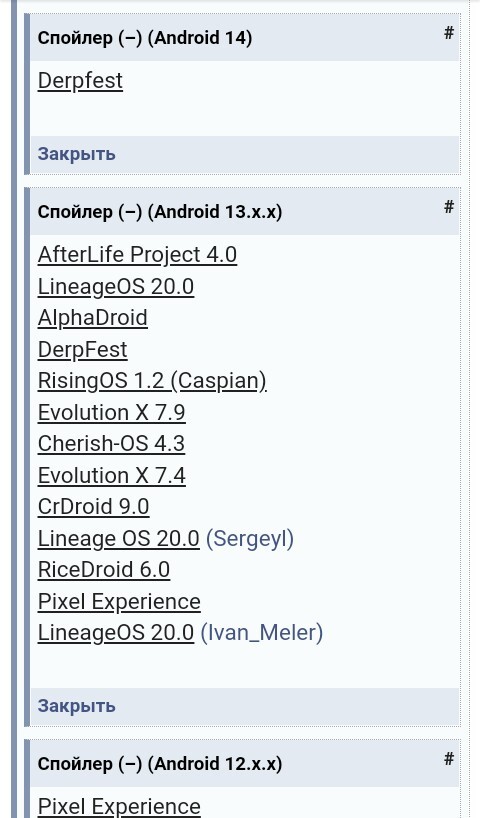
Task: Open CrDroid 9.0 link
Action: tap(93, 507)
